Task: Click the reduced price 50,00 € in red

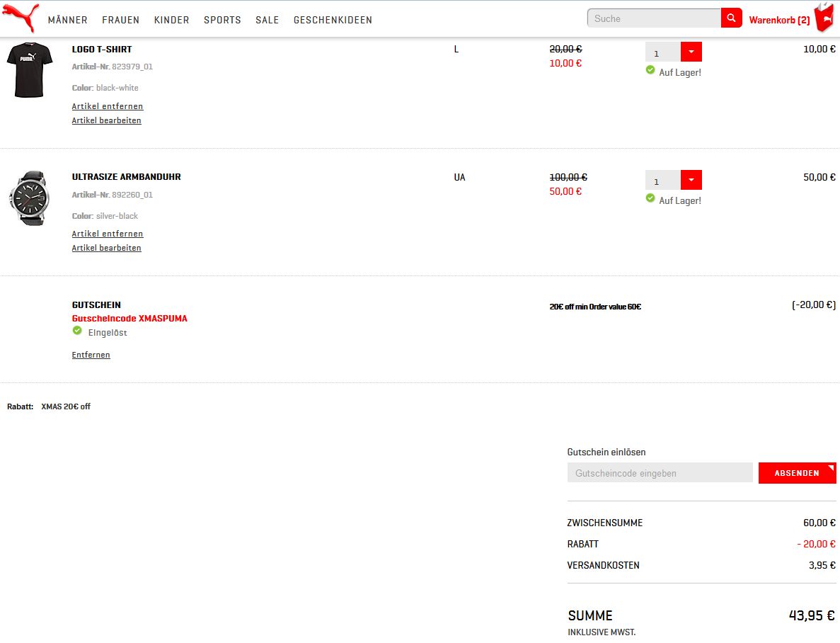Action: (x=565, y=191)
